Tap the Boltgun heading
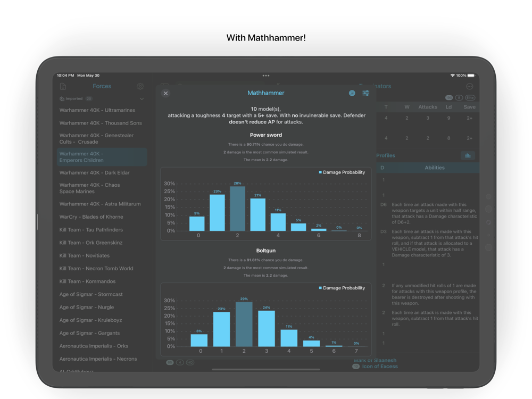The image size is (532, 399). pyautogui.click(x=266, y=251)
